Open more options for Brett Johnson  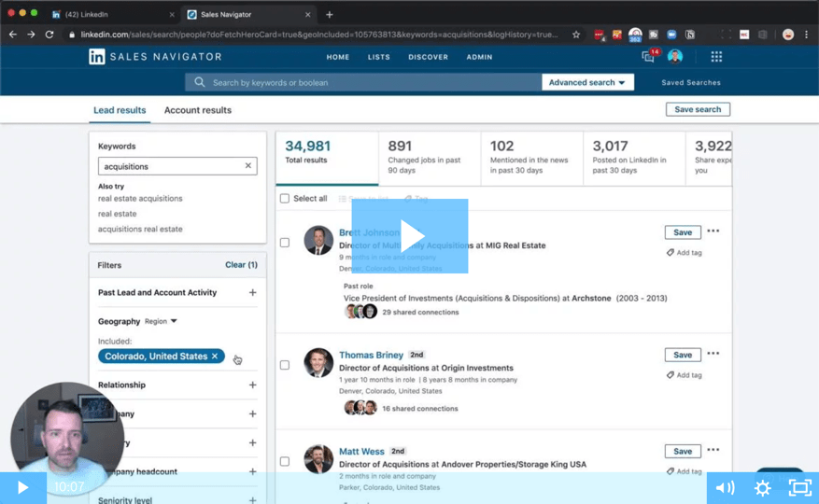[713, 231]
